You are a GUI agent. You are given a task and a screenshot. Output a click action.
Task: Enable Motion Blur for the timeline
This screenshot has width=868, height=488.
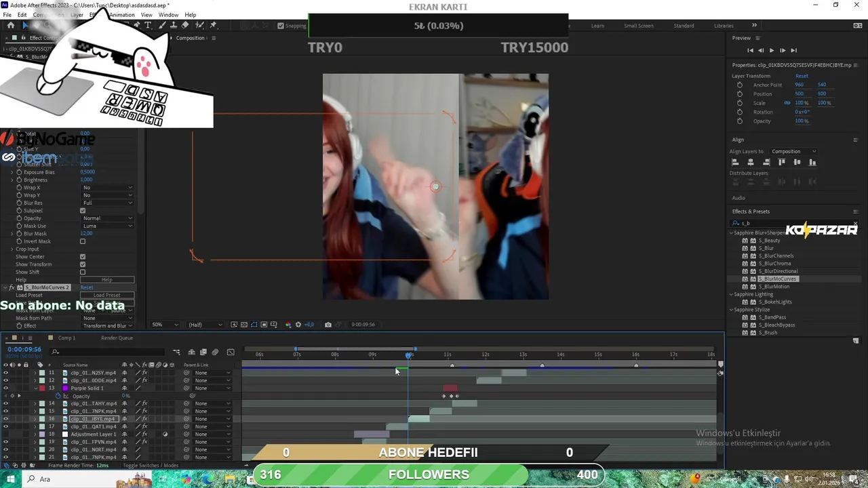tap(215, 352)
